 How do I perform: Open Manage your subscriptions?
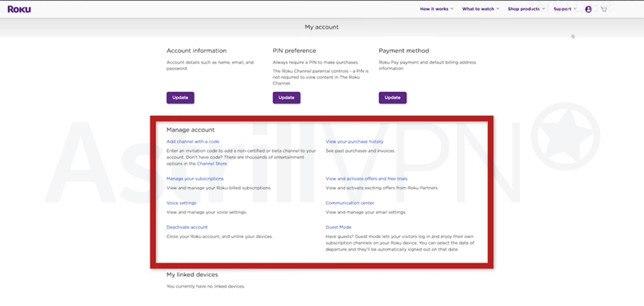(x=195, y=179)
